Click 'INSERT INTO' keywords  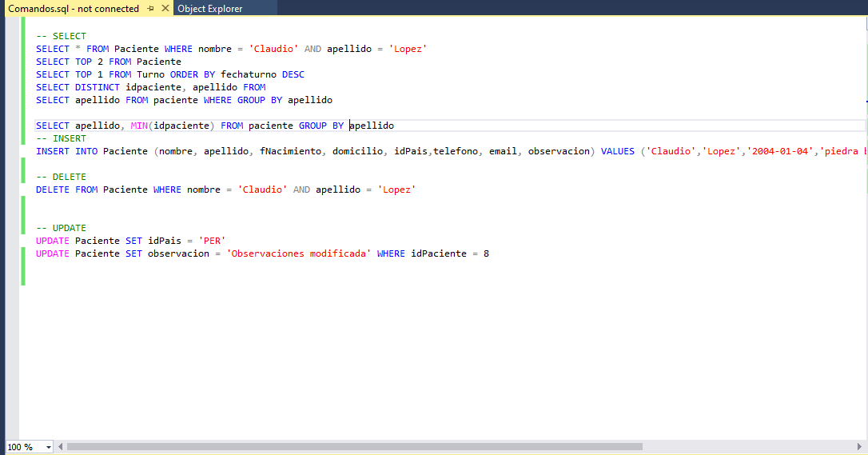pyautogui.click(x=67, y=151)
